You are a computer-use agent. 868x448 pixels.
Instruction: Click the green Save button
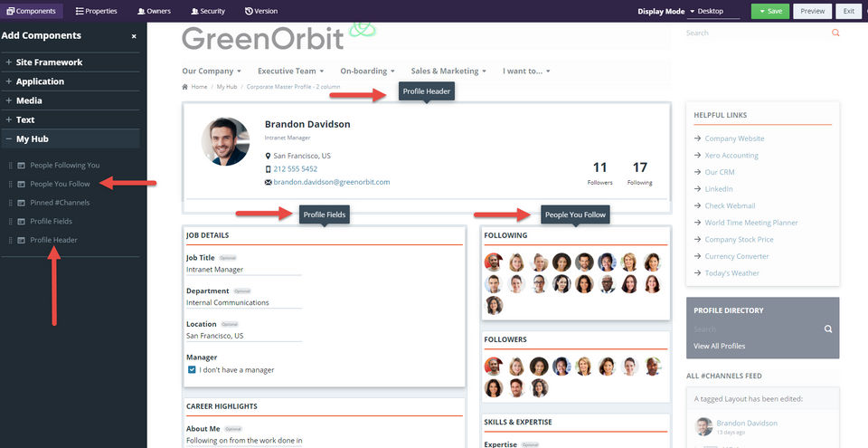pyautogui.click(x=770, y=11)
